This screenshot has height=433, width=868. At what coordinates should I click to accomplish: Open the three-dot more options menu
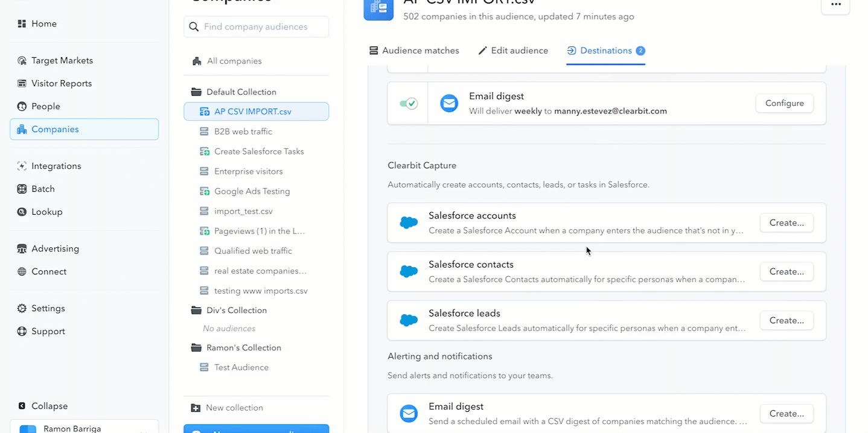pyautogui.click(x=836, y=5)
